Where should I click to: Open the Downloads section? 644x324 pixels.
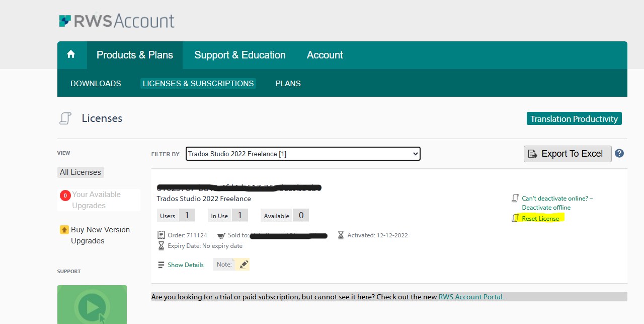pos(96,83)
